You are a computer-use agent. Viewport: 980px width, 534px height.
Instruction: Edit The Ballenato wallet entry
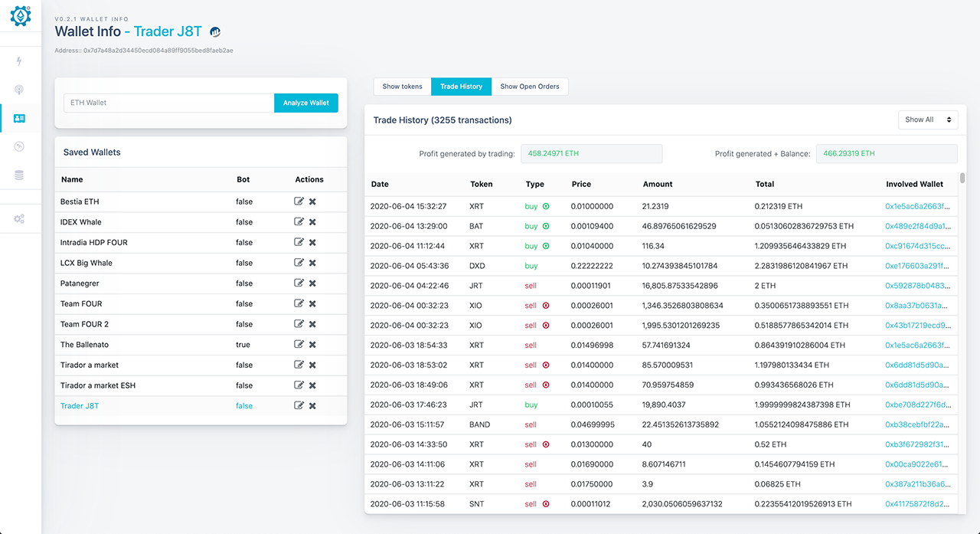(299, 345)
